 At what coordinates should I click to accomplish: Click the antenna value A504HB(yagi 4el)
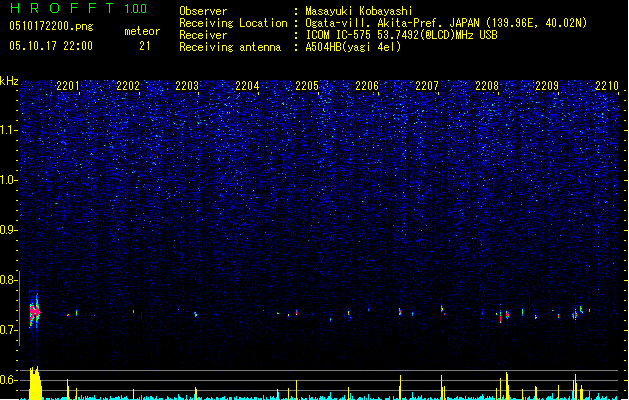point(353,47)
